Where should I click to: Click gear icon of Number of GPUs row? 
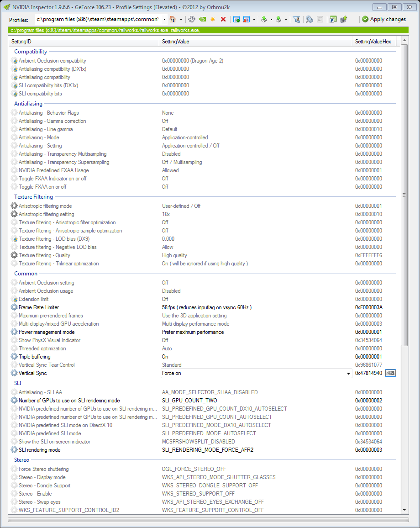[x=14, y=401]
